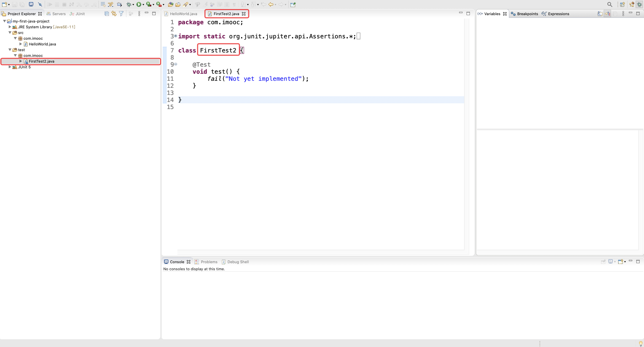Click the Search flashlight icon in toolbar
Viewport: 644px width, 347px height.
[186, 4]
